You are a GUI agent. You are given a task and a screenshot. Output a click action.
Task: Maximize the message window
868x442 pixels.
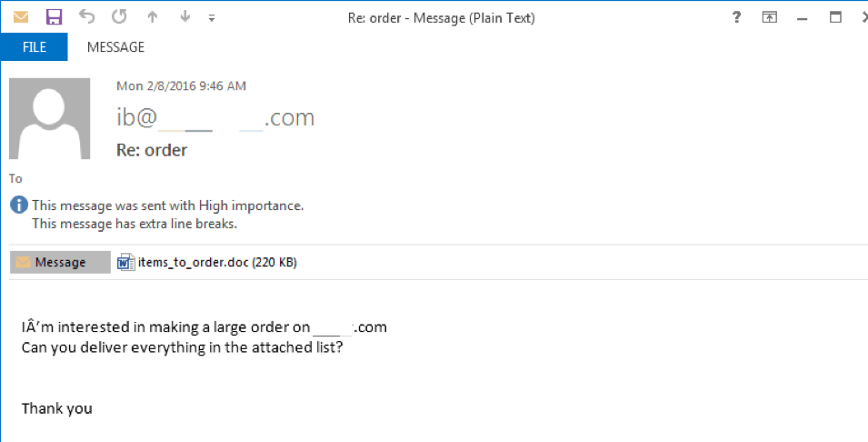pos(835,17)
